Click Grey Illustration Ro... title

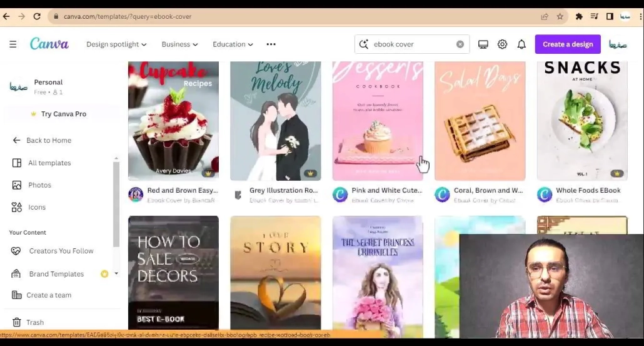click(x=284, y=190)
